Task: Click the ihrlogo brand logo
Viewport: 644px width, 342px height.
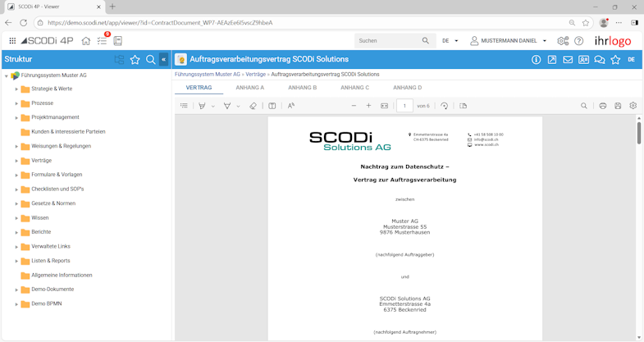Action: 613,41
